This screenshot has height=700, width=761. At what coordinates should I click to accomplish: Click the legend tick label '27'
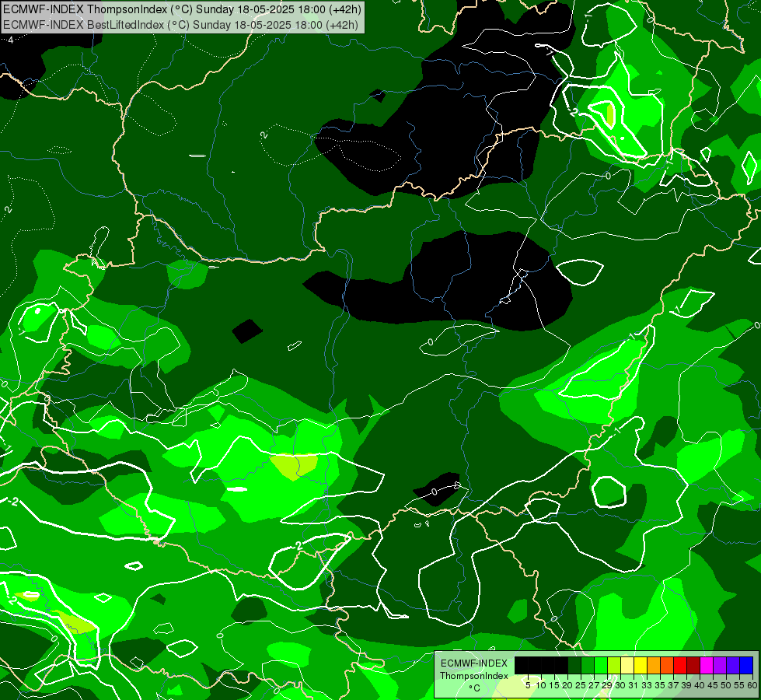pyautogui.click(x=594, y=685)
